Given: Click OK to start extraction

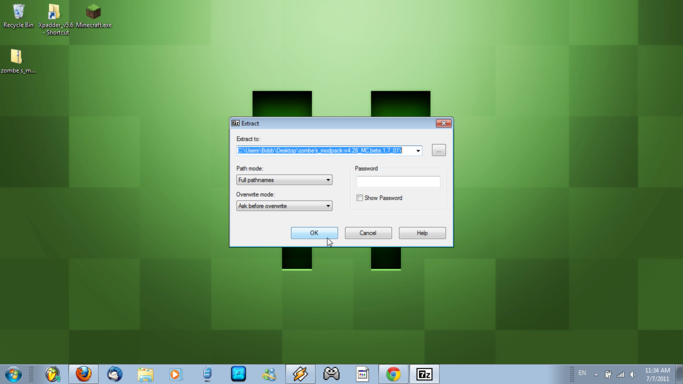Looking at the screenshot, I should pyautogui.click(x=314, y=233).
